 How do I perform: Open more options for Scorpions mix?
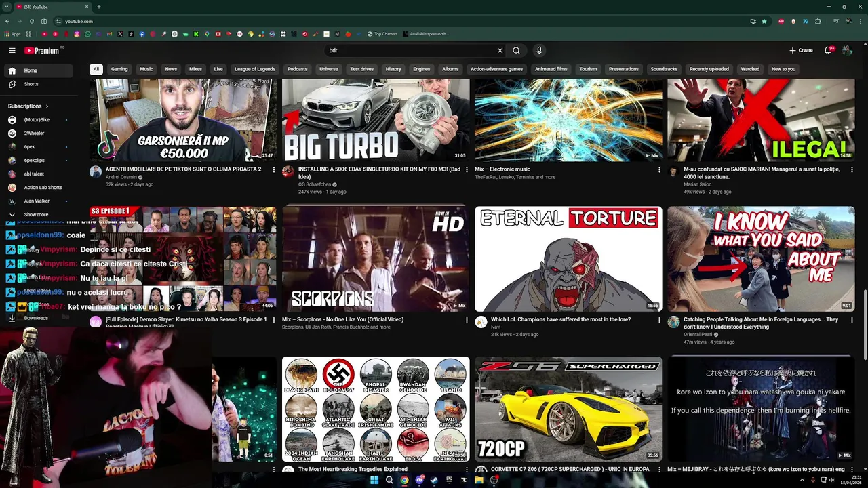click(467, 320)
